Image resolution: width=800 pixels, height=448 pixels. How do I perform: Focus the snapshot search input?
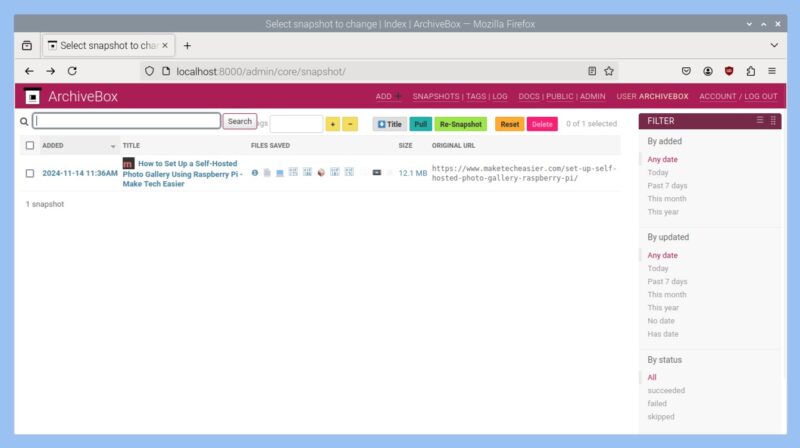pyautogui.click(x=127, y=121)
